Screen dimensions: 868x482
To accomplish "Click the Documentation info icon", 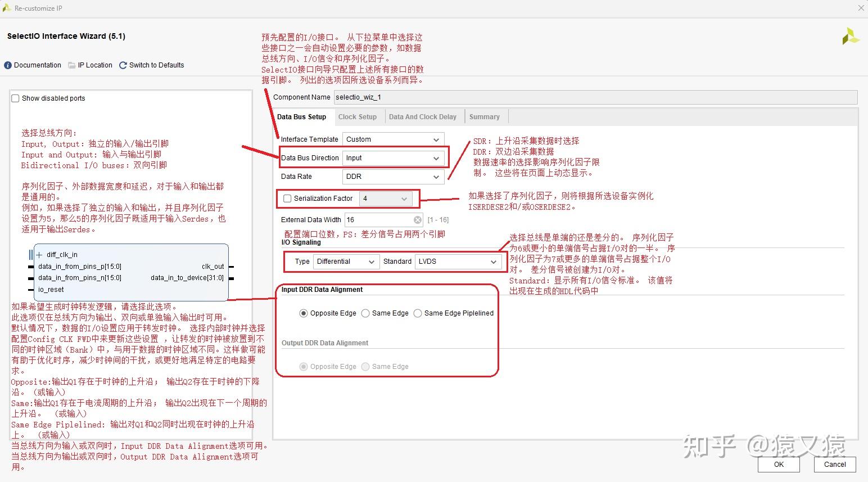I will [x=7, y=65].
